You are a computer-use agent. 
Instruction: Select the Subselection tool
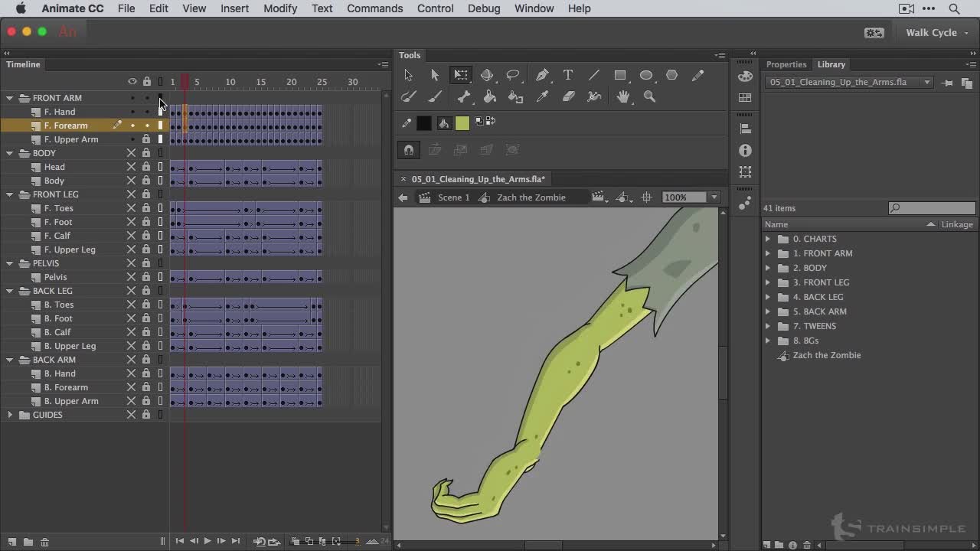coord(435,75)
